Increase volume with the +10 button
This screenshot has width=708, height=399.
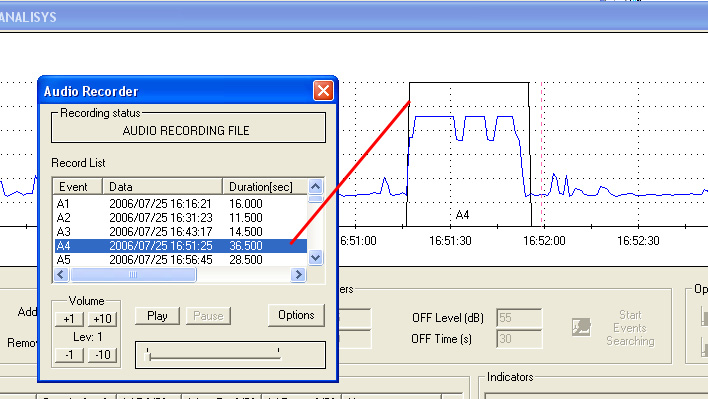coord(102,319)
